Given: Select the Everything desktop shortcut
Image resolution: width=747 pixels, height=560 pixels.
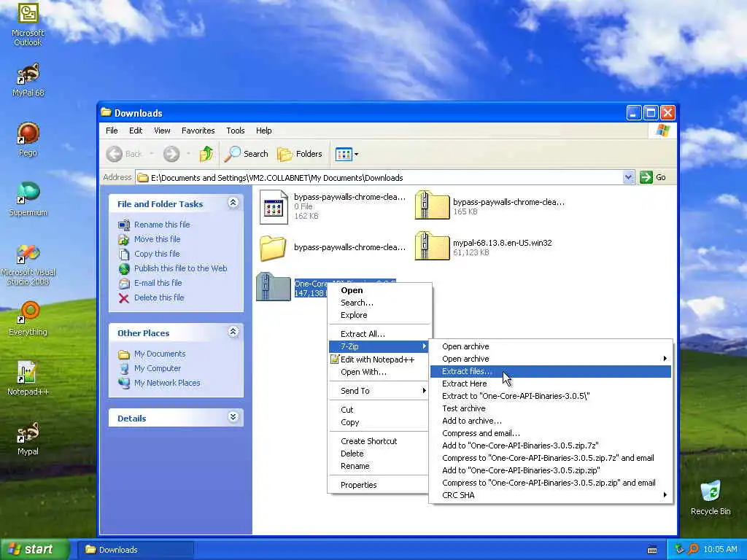Looking at the screenshot, I should click(28, 319).
